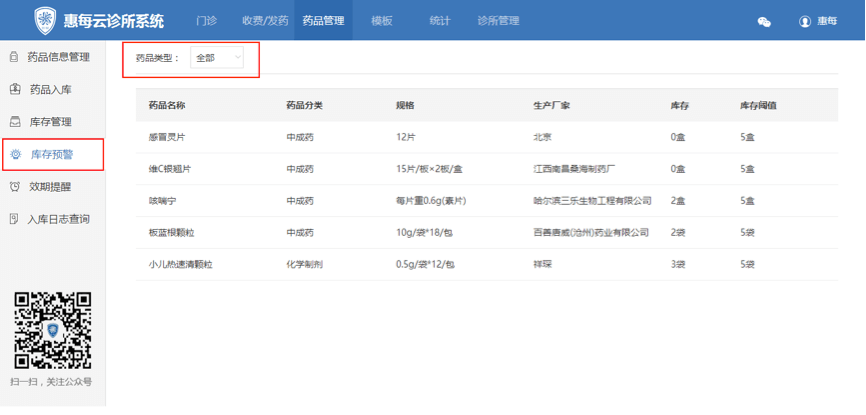This screenshot has height=415, width=866.
Task: Click the user avatar icon beside 惠每
Action: coord(805,22)
